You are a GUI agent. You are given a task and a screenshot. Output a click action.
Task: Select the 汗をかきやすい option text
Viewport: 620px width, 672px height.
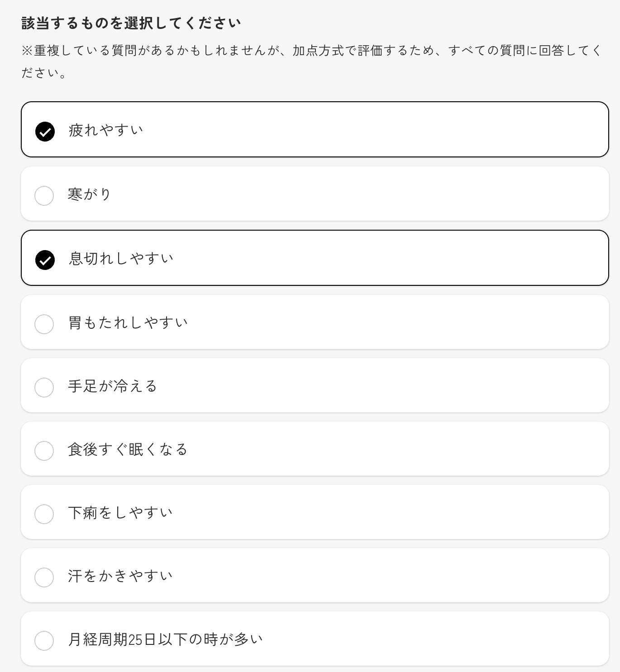[x=120, y=576]
